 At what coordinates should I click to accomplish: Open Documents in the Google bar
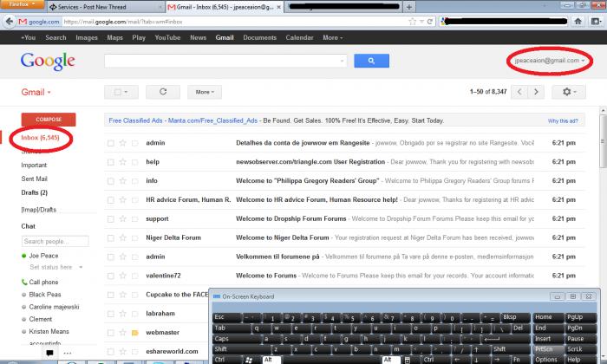260,37
